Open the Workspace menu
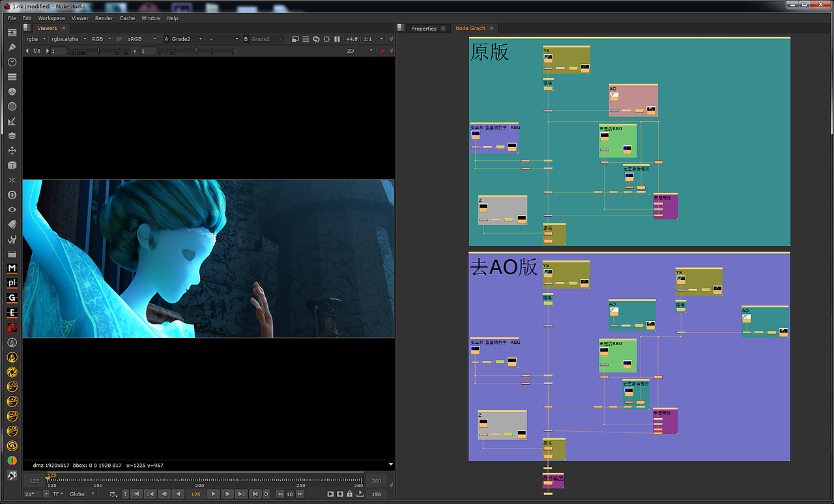Viewport: 834px width, 504px height. 51,18
